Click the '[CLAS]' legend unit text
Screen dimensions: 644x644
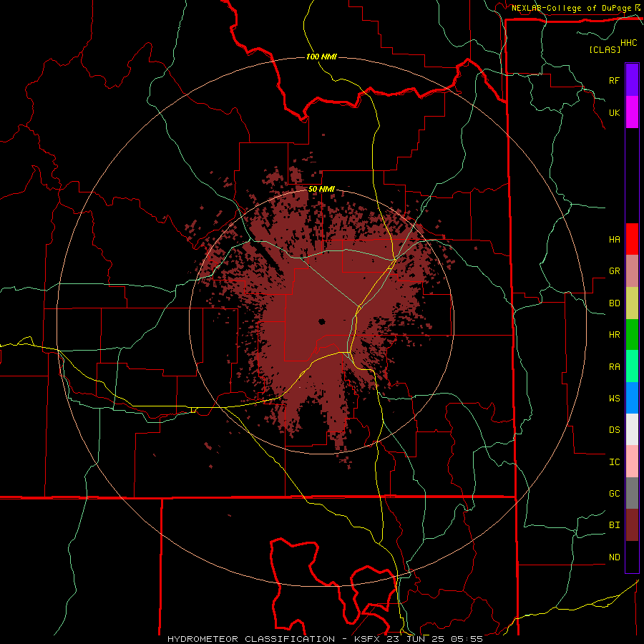click(x=605, y=49)
